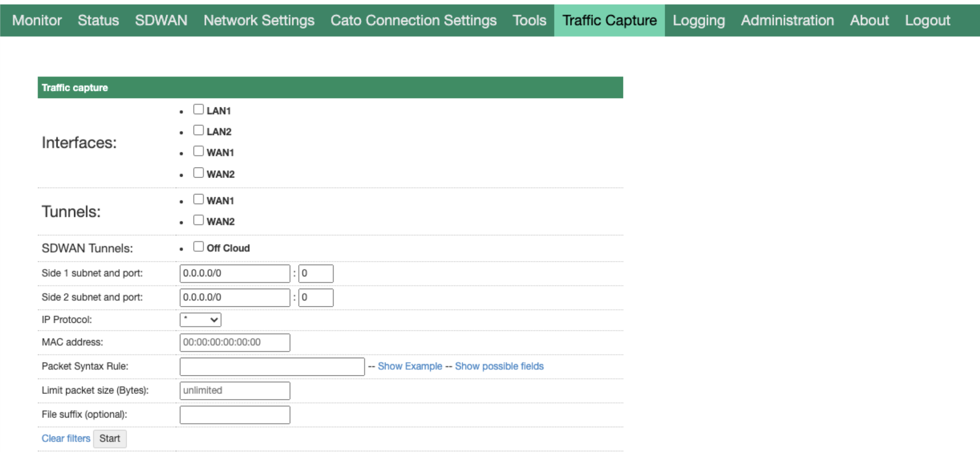Check the LAN2 interface option
Image resolution: width=980 pixels, height=452 pixels.
point(198,130)
